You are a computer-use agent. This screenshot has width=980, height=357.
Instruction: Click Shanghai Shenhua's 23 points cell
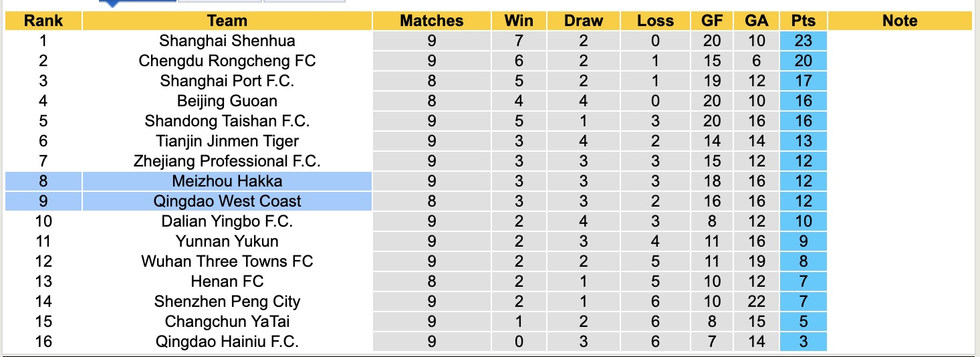pyautogui.click(x=803, y=41)
